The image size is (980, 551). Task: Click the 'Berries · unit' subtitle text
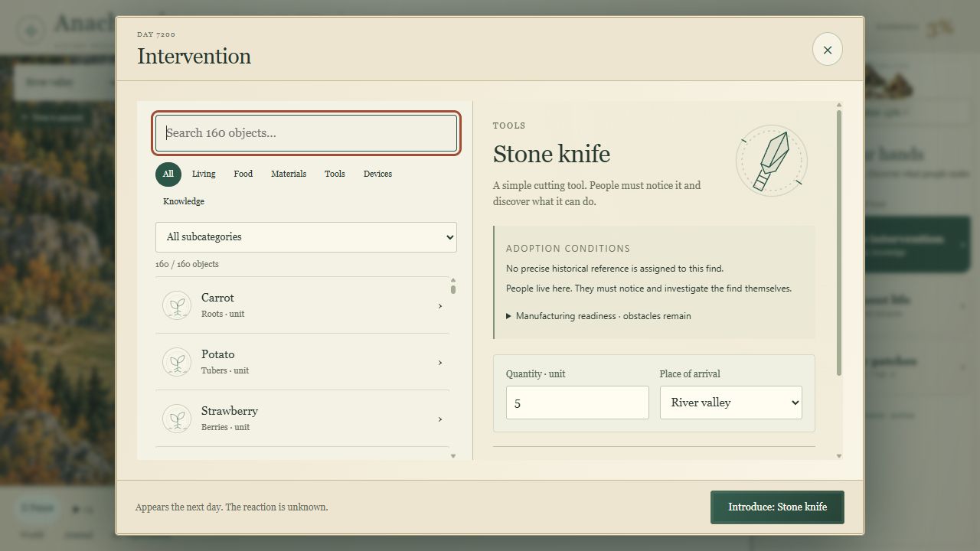pyautogui.click(x=225, y=427)
